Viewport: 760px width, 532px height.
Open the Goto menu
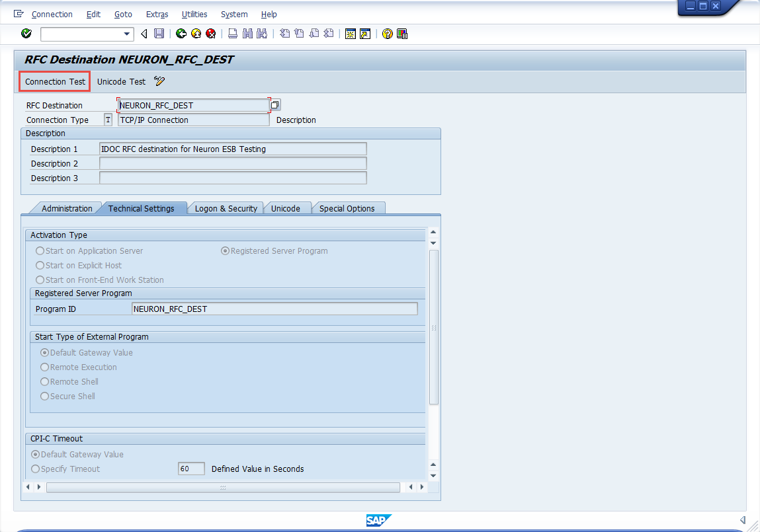(x=123, y=15)
